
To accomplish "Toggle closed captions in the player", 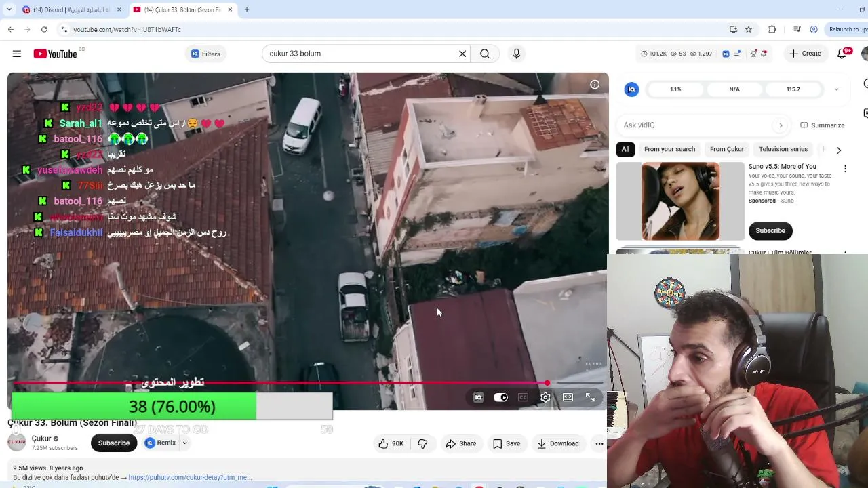I will (x=523, y=398).
